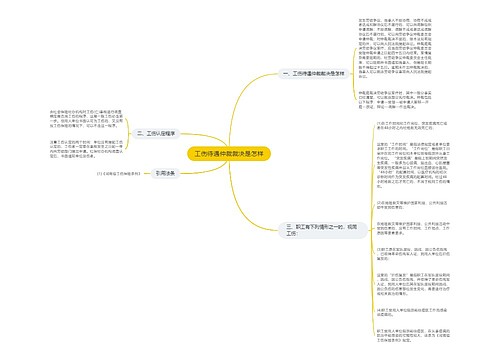Viewport: 500px width, 360px height.
Task: Click the first item (1) under branch 三
Action: coord(413,126)
